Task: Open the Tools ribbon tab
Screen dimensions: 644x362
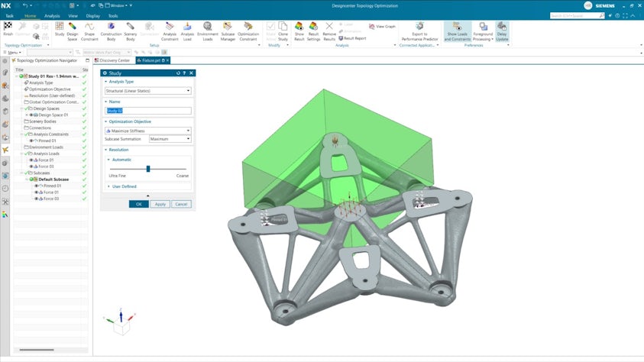Action: (x=113, y=16)
